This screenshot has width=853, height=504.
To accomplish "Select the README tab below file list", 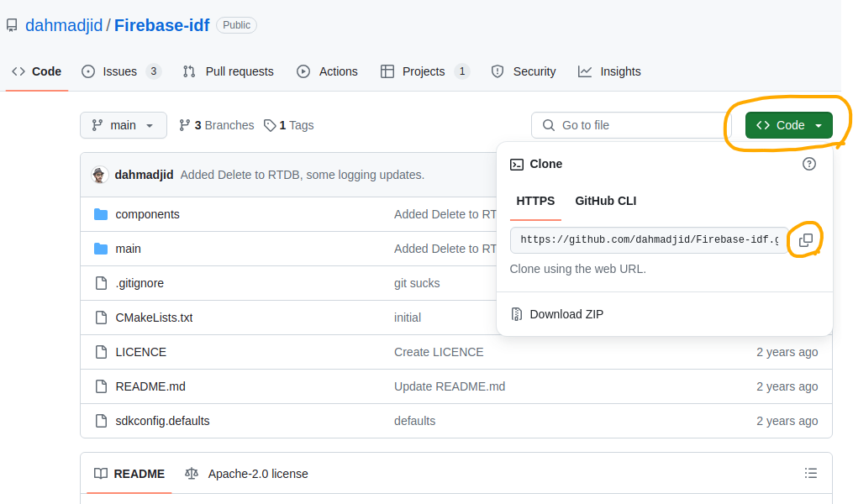I will pos(129,474).
